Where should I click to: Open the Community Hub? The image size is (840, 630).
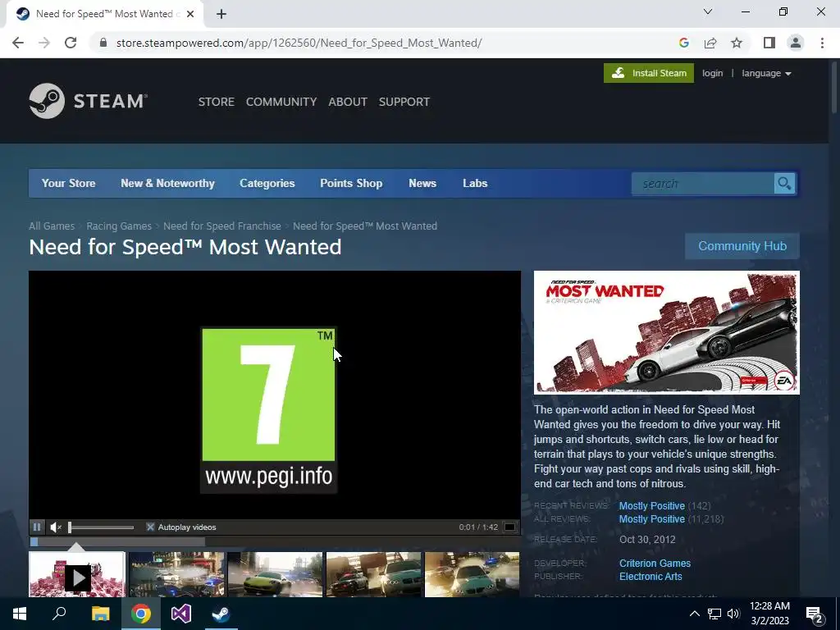click(x=742, y=246)
